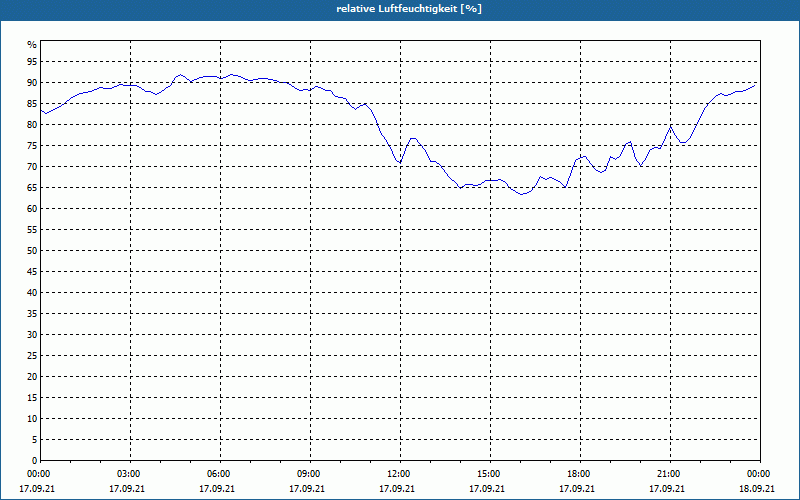Select the y-axis label '65'
The image size is (800, 500).
(x=32, y=188)
